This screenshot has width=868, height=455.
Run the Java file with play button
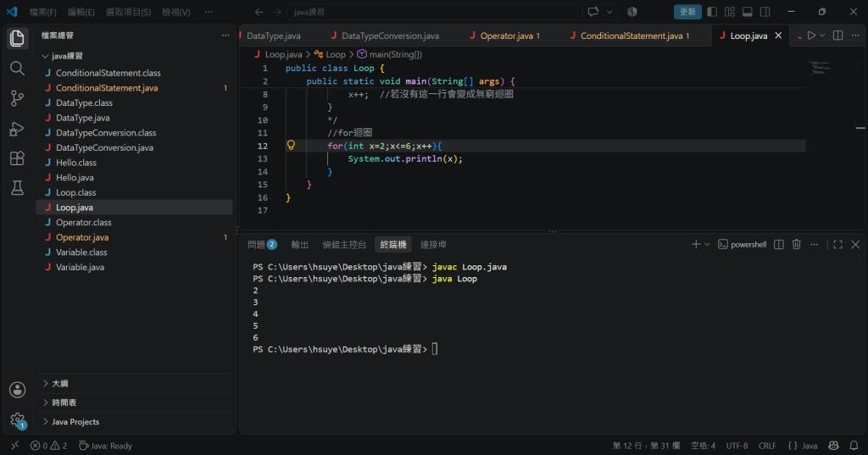(x=811, y=36)
